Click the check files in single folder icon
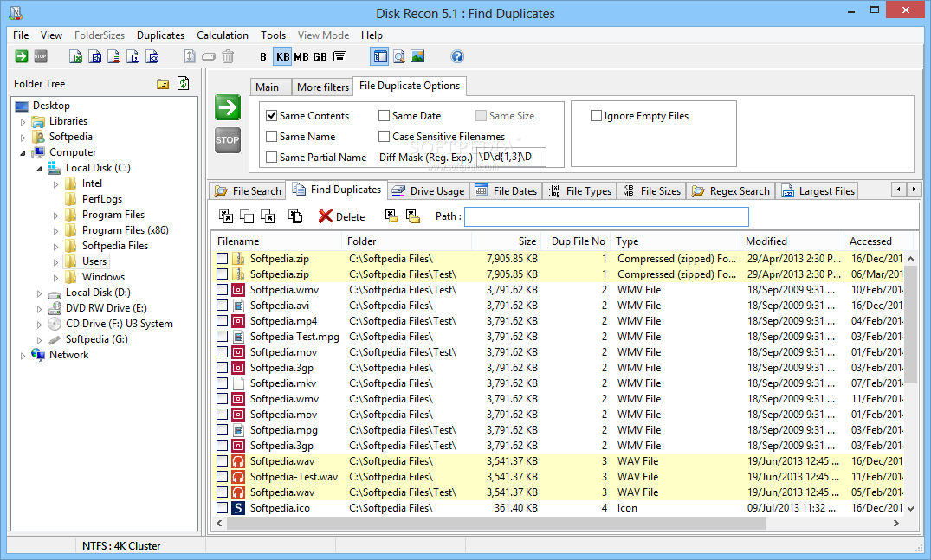This screenshot has height=560, width=931. click(391, 216)
